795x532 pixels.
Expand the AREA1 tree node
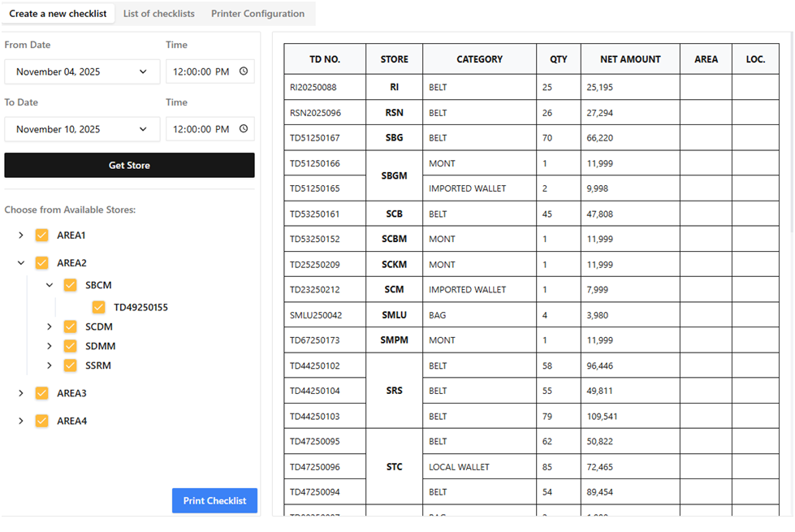[x=21, y=236]
